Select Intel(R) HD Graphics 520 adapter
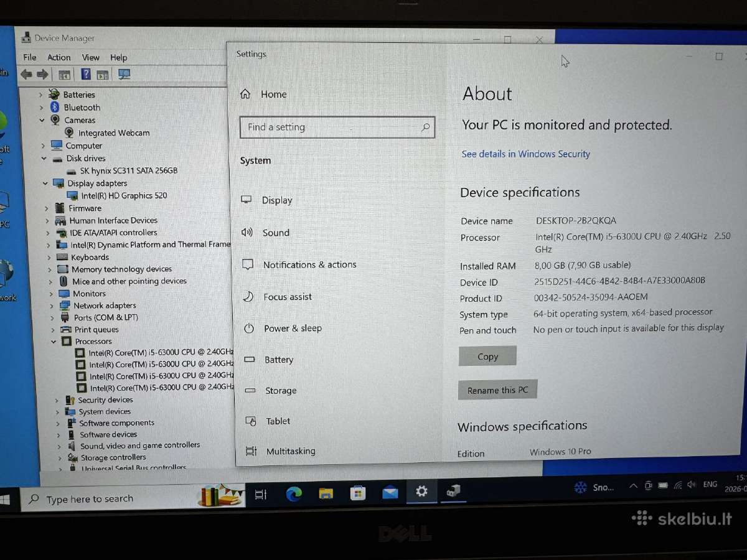747x560 pixels. click(124, 195)
